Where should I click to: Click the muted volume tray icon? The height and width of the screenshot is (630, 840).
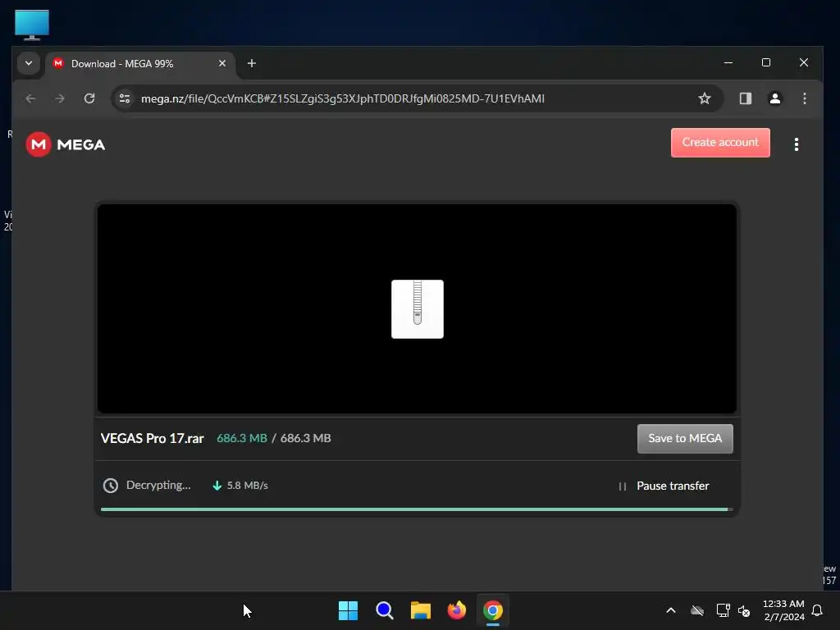coord(744,610)
